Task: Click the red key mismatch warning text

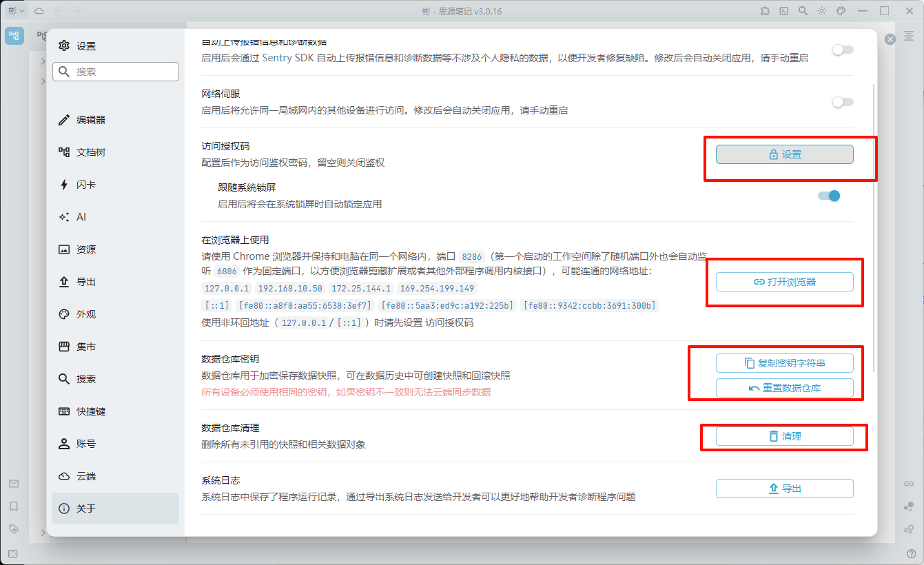Action: [346, 392]
